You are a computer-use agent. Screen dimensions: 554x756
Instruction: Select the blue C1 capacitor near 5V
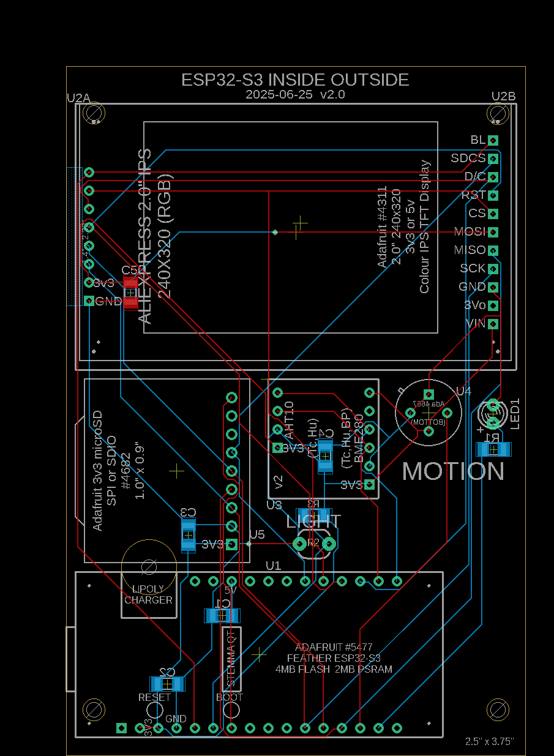point(221,615)
